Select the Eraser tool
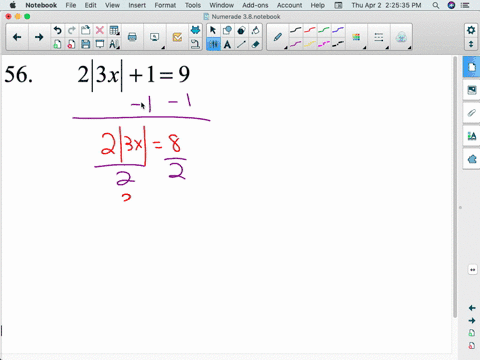 pos(255,44)
